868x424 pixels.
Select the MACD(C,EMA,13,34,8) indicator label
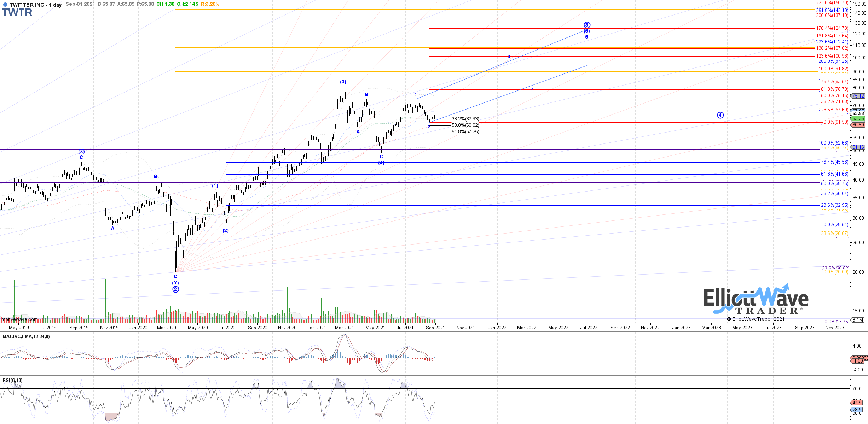[x=26, y=336]
